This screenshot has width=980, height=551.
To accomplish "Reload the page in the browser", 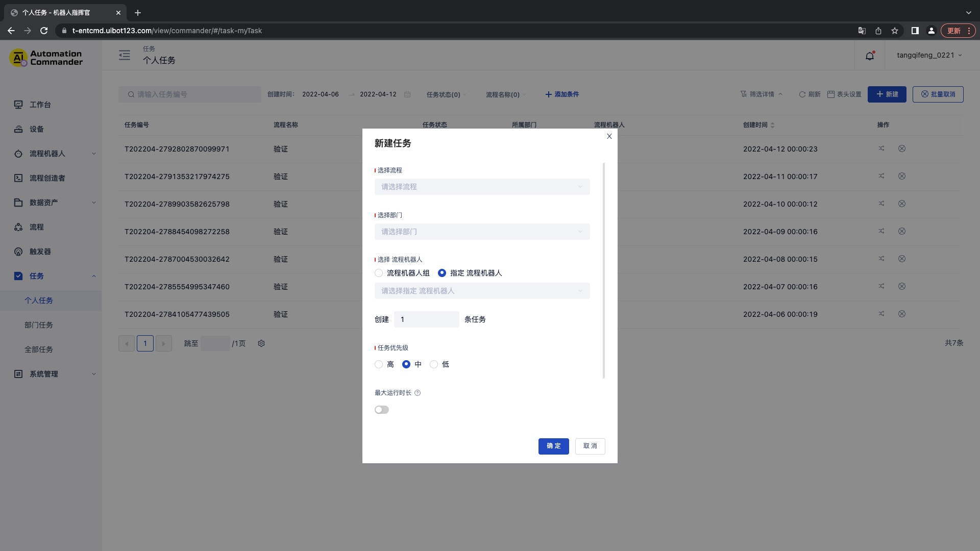I will (x=44, y=31).
